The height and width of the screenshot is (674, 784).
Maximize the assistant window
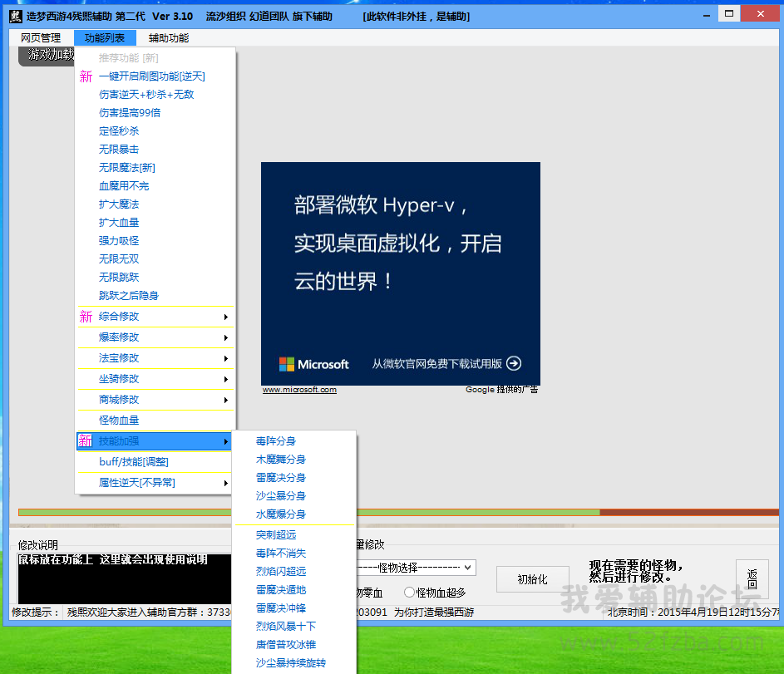click(729, 13)
